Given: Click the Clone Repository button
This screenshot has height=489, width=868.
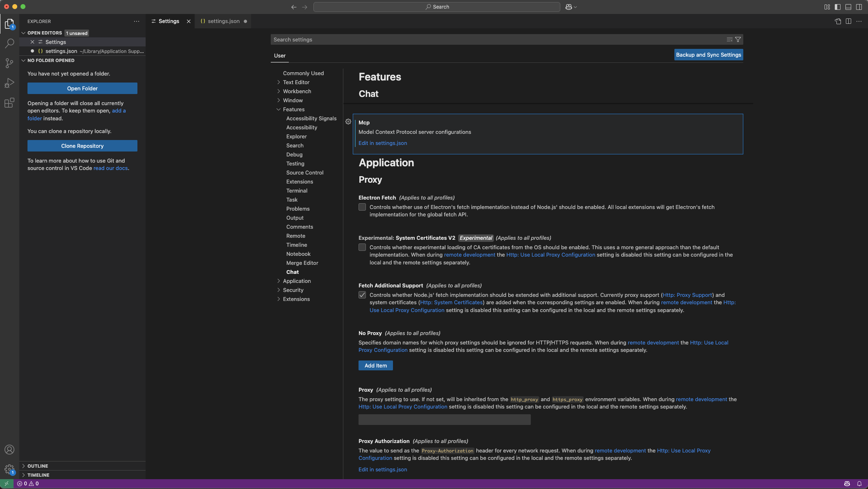Looking at the screenshot, I should [82, 146].
